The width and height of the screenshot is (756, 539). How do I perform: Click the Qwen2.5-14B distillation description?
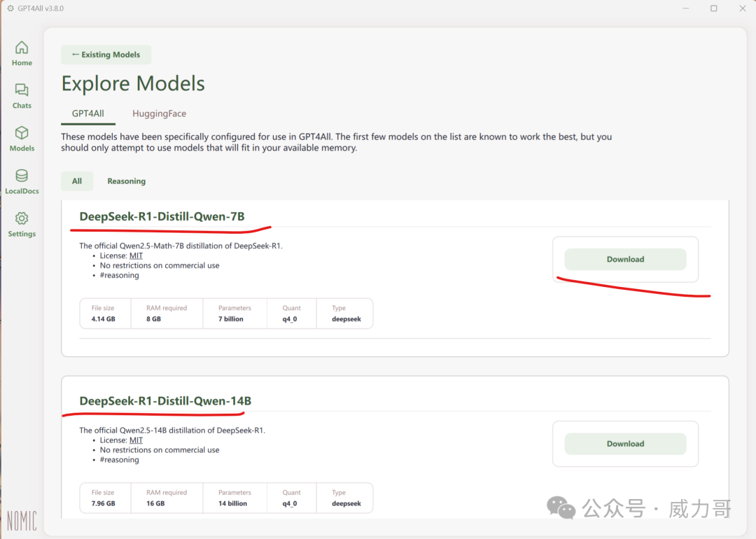tap(172, 430)
